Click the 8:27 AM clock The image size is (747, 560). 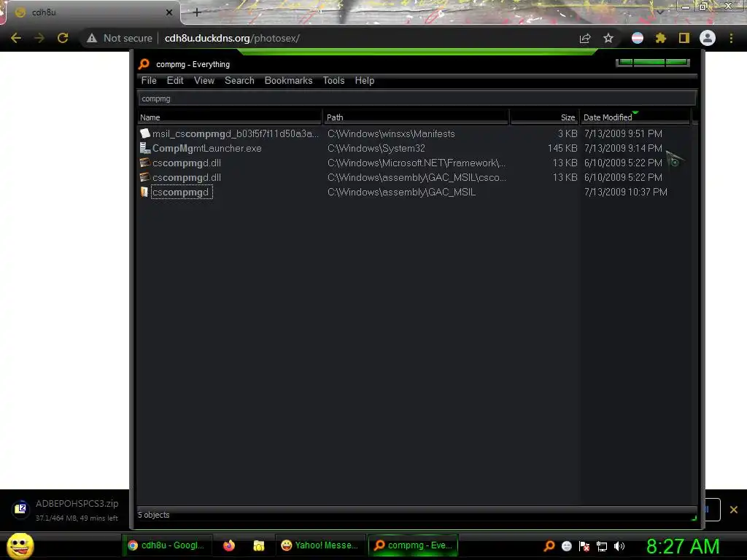click(683, 546)
